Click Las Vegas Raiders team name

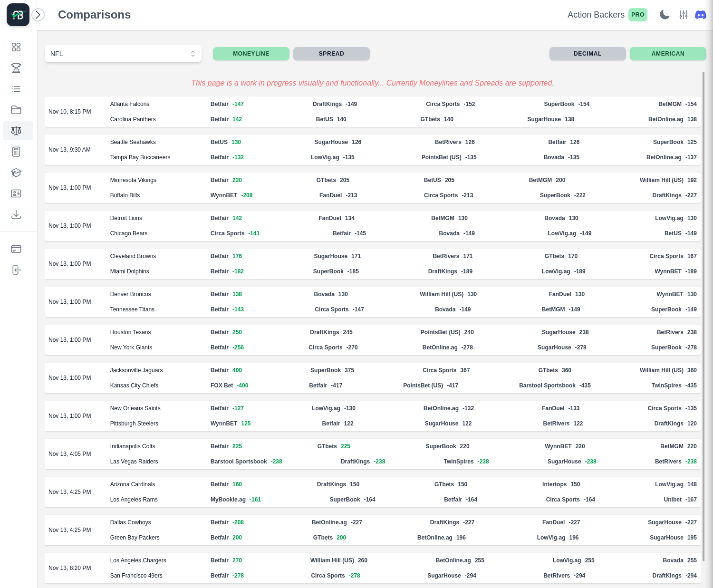point(134,462)
